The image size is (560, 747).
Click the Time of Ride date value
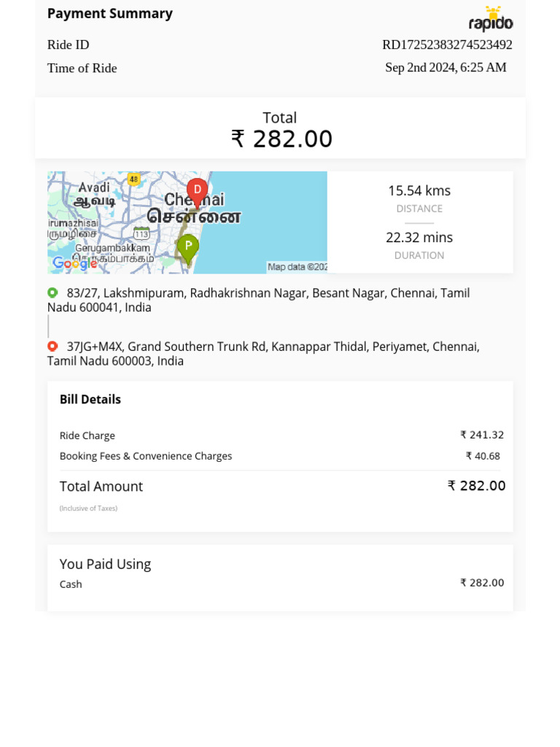click(x=446, y=68)
